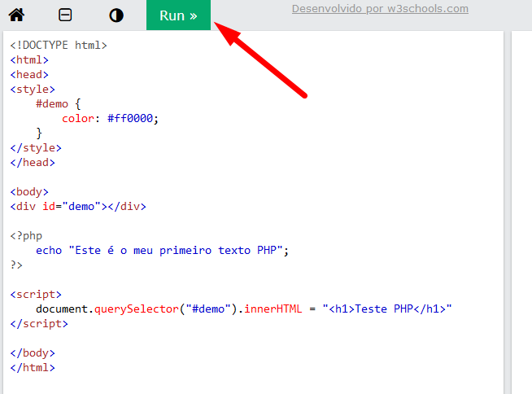The height and width of the screenshot is (394, 532).
Task: Click the closing </html> tag line
Action: 33,367
